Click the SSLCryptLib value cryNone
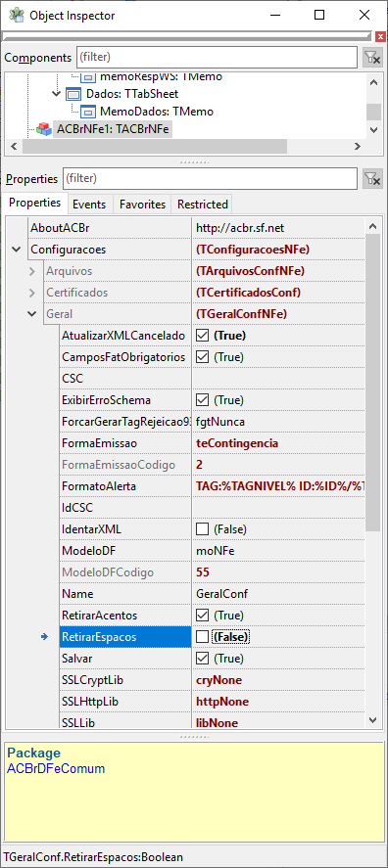 [x=218, y=680]
